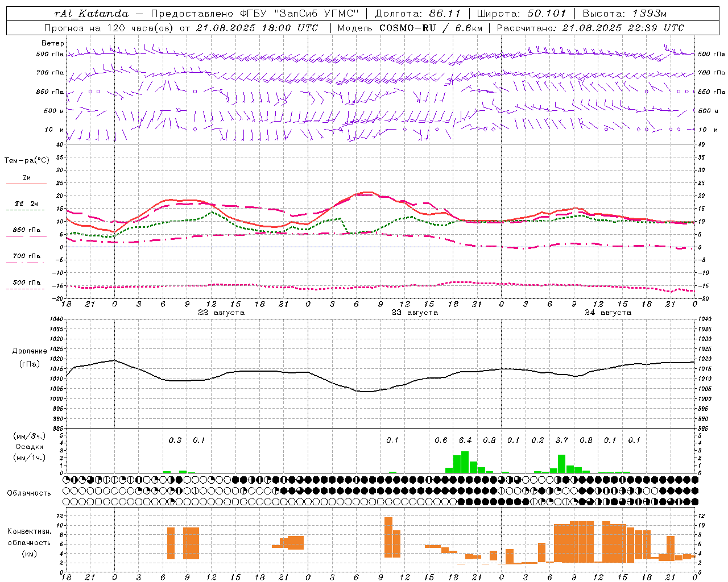Click the Td 2м dew point legend entry

click(27, 203)
